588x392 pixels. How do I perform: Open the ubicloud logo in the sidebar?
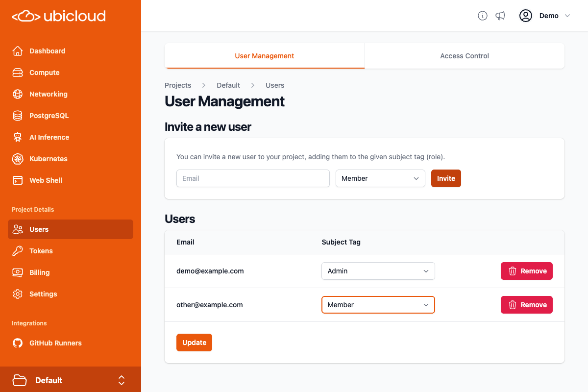(x=58, y=16)
